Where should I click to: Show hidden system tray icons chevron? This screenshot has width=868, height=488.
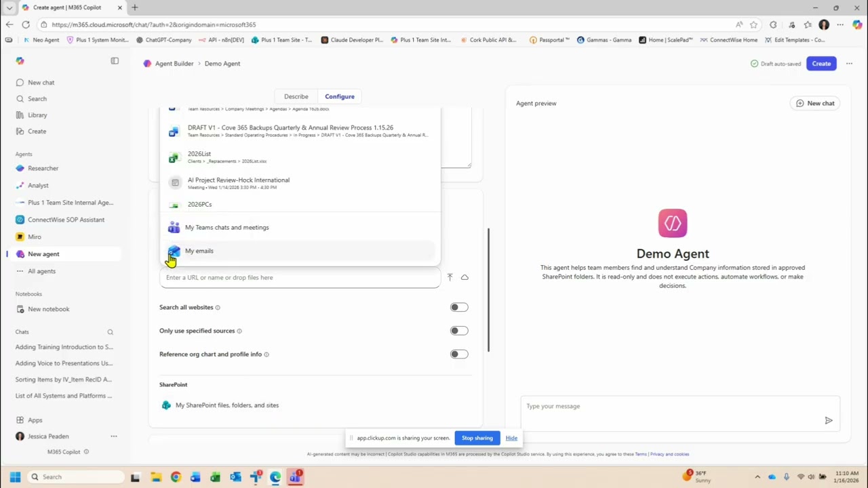pyautogui.click(x=757, y=477)
